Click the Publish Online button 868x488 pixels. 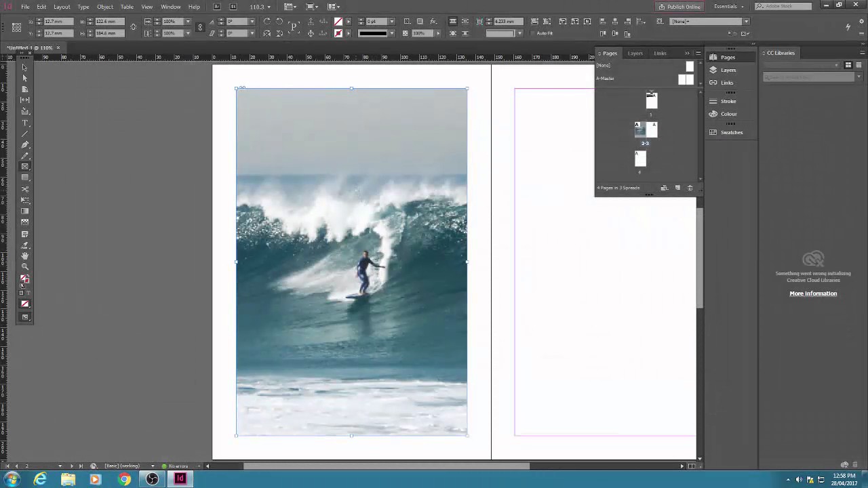point(679,7)
